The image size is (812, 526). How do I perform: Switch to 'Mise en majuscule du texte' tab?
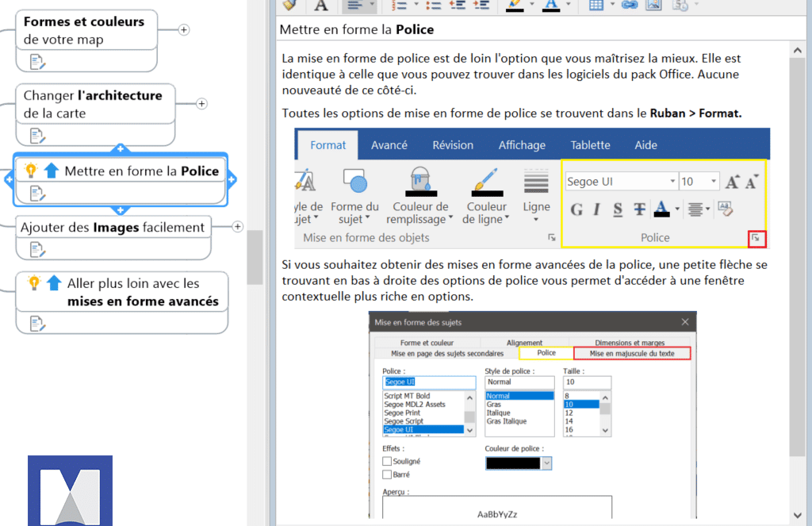pyautogui.click(x=632, y=353)
